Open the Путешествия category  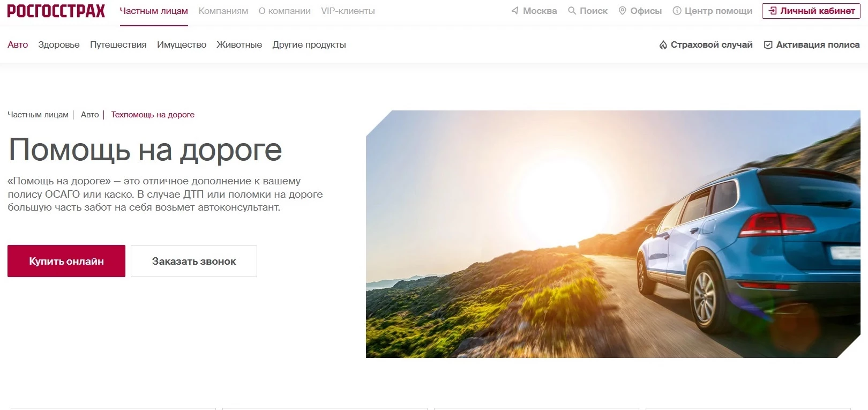pos(118,45)
